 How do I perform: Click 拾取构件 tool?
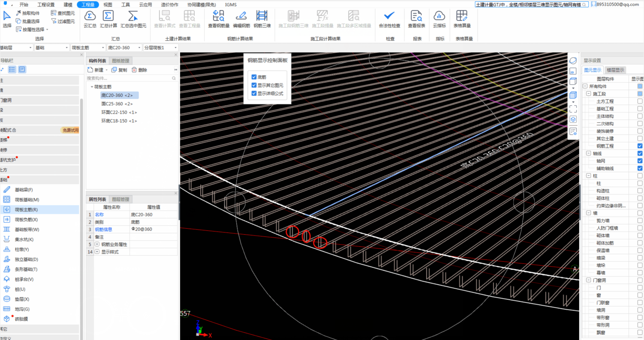click(x=27, y=13)
